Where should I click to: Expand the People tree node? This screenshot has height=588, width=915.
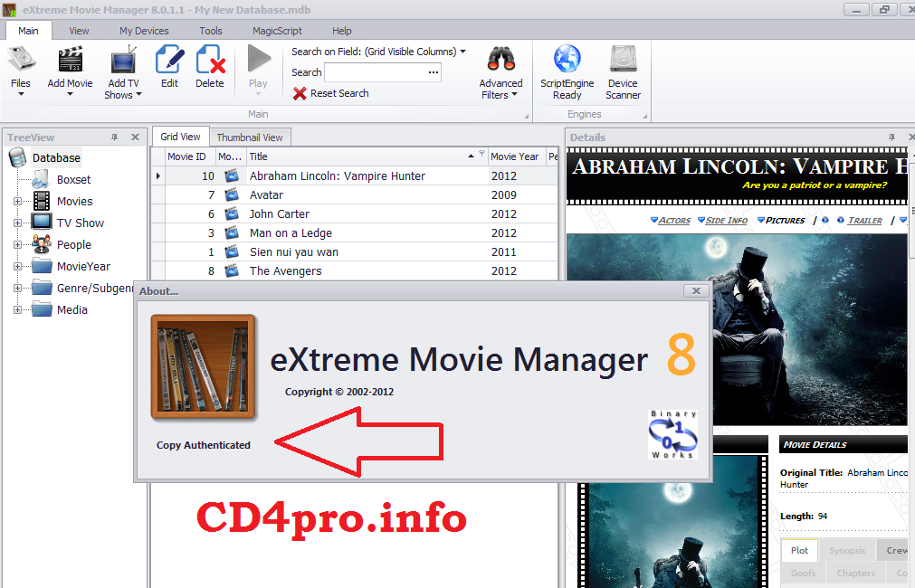pyautogui.click(x=17, y=244)
